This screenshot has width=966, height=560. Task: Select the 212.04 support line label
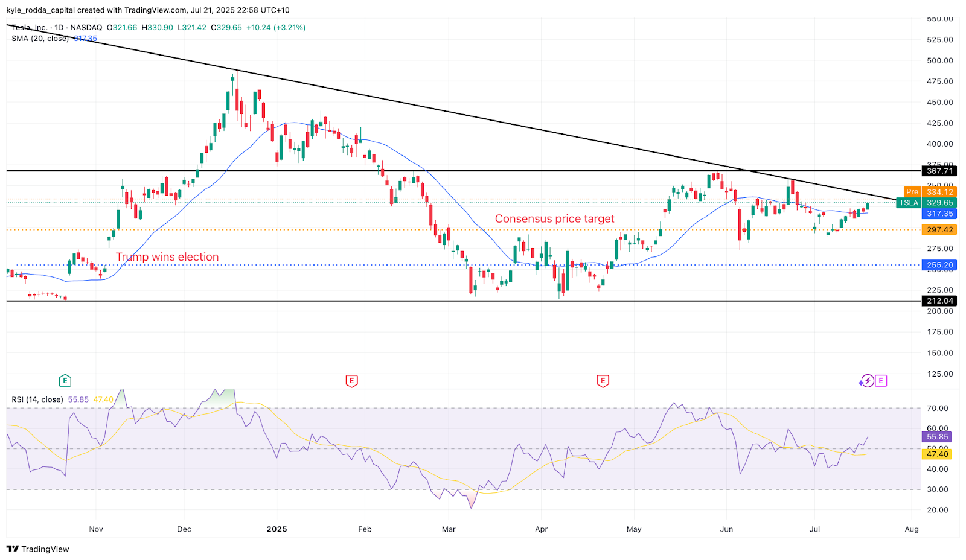pyautogui.click(x=939, y=301)
